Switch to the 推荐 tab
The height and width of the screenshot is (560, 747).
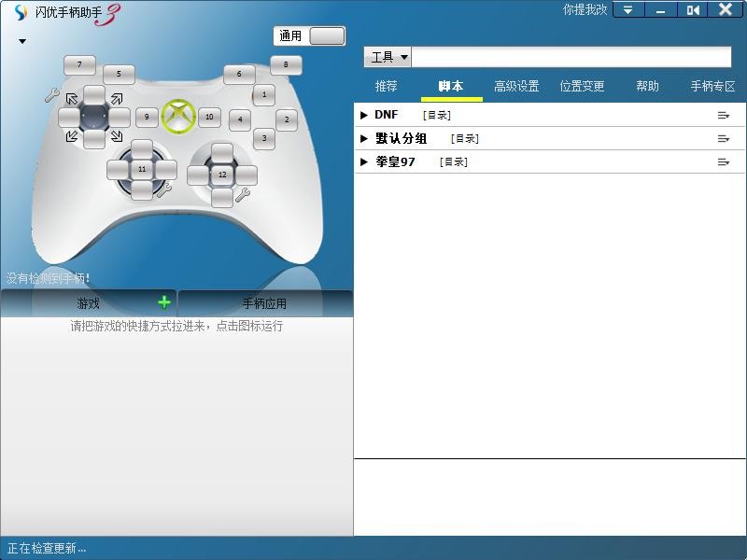(387, 86)
